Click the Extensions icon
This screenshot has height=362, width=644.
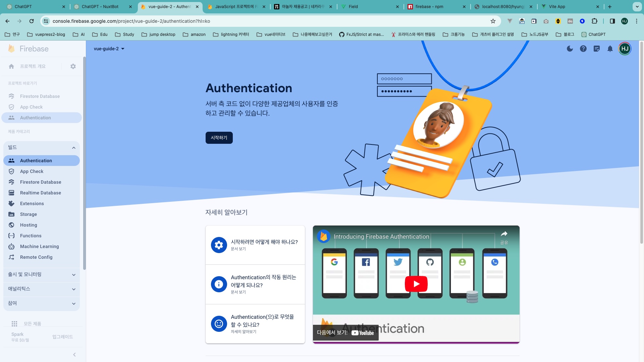click(11, 203)
